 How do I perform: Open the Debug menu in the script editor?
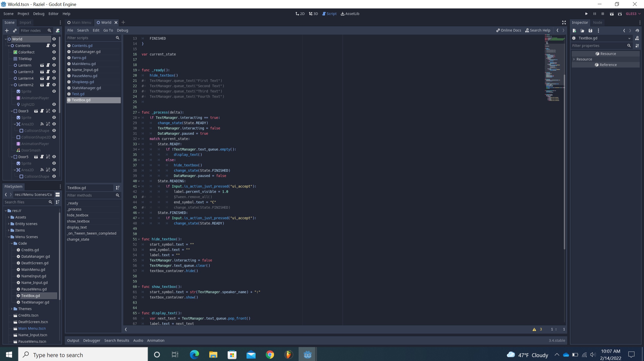click(122, 30)
